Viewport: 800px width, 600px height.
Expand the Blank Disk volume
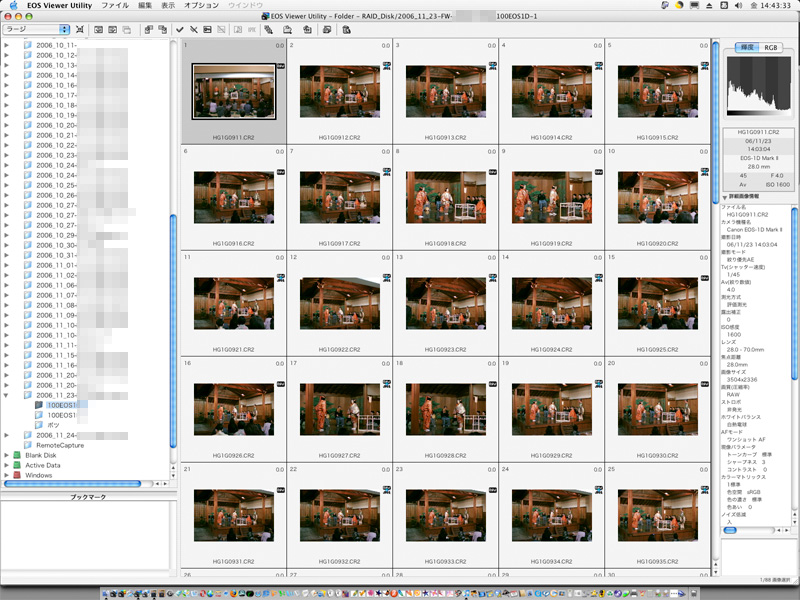[7, 455]
